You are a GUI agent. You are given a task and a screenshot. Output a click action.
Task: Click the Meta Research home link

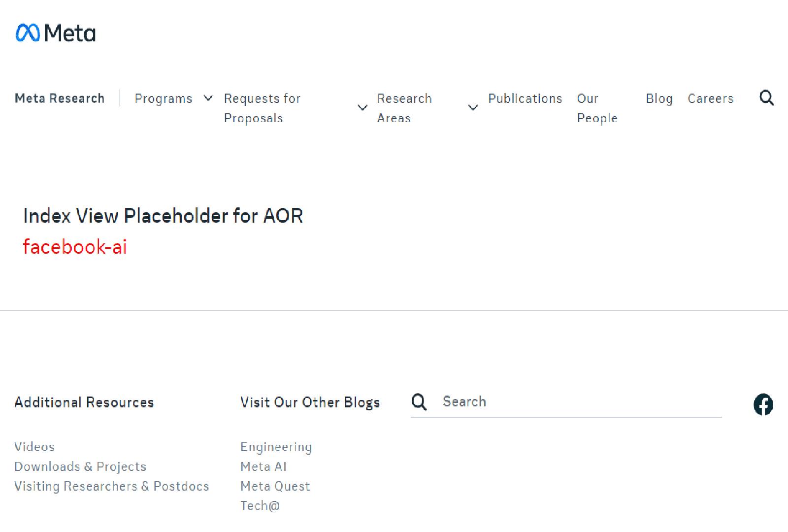pos(60,99)
